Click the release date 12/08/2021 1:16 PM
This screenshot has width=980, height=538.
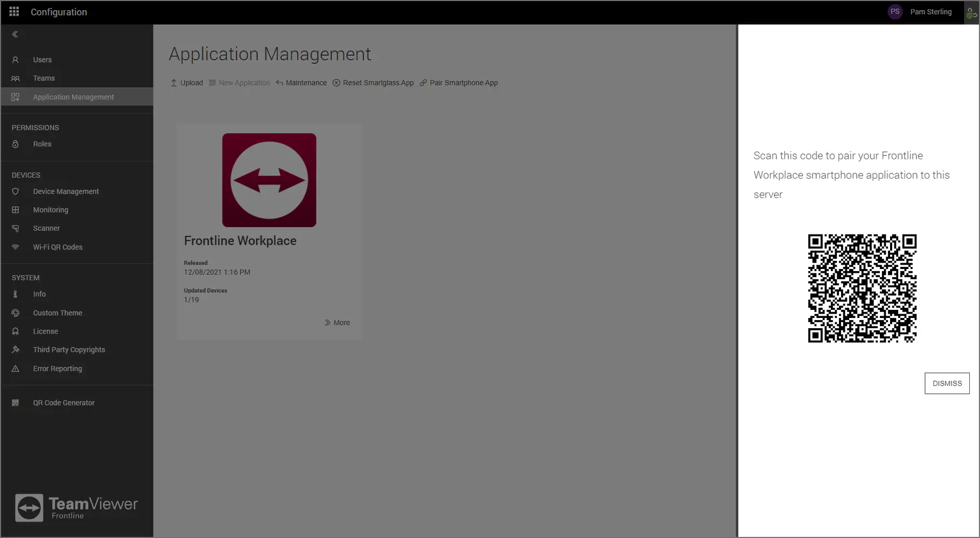[217, 272]
